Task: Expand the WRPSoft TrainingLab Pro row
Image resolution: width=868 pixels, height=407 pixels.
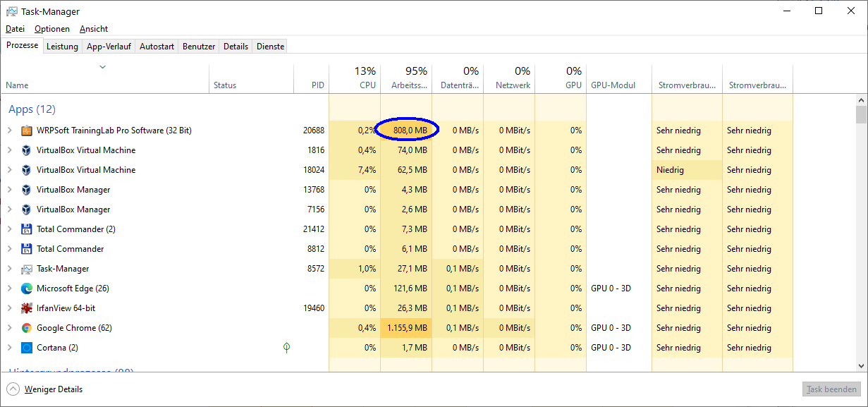Action: (9, 130)
